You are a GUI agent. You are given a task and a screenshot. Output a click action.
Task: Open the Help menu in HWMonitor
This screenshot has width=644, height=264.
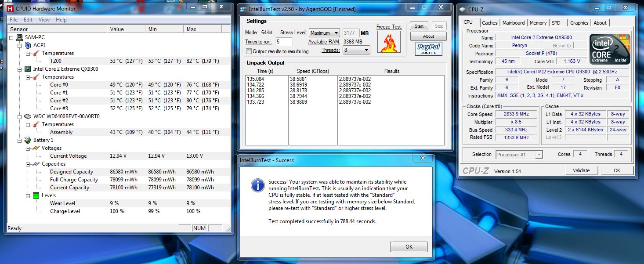62,20
